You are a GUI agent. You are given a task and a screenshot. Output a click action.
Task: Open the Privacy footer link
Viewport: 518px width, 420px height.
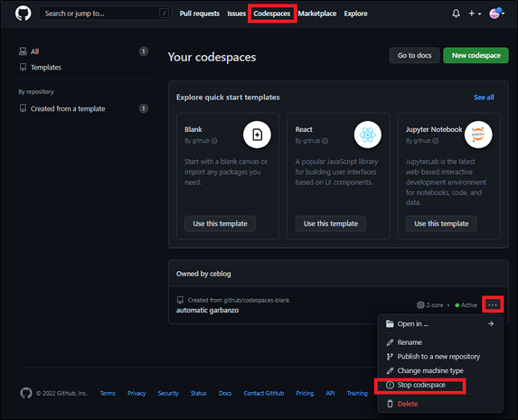[137, 393]
